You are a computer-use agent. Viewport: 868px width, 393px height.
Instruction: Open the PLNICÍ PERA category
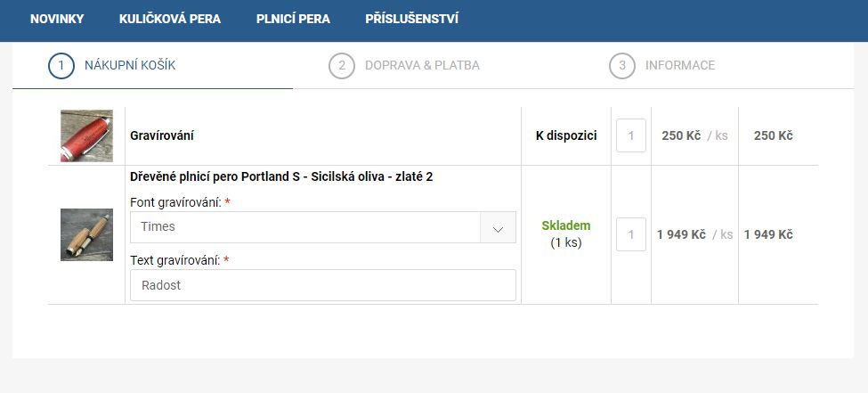pyautogui.click(x=293, y=19)
